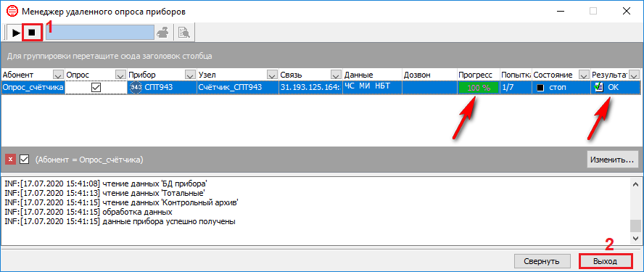Click log line 'Контрольный архив'
Image resolution: width=644 pixels, height=272 pixels.
[121, 202]
